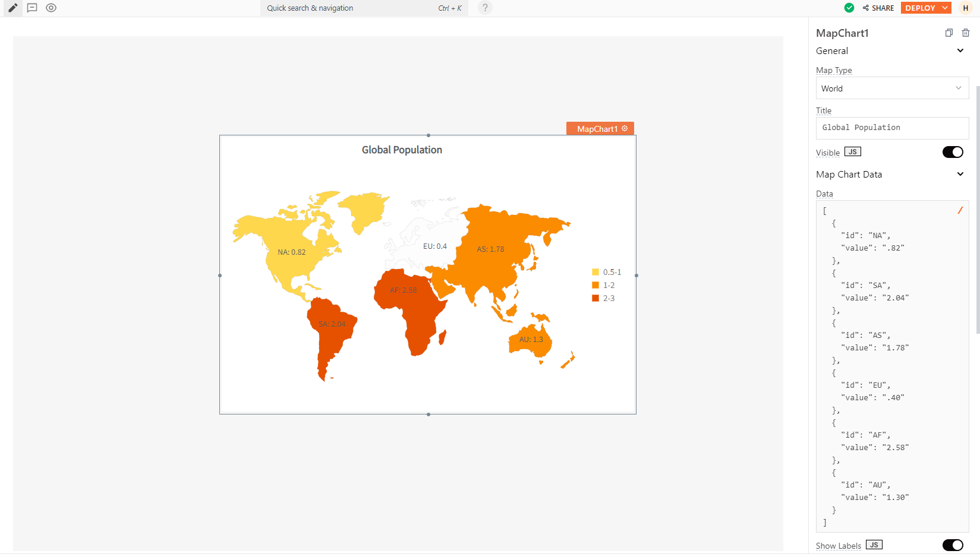This screenshot has height=557, width=980.
Task: Copy the MapChart1 widget
Action: 949,33
